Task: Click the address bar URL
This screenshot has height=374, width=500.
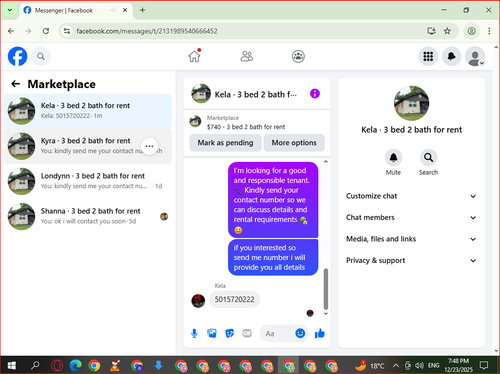Action: pyautogui.click(x=147, y=31)
